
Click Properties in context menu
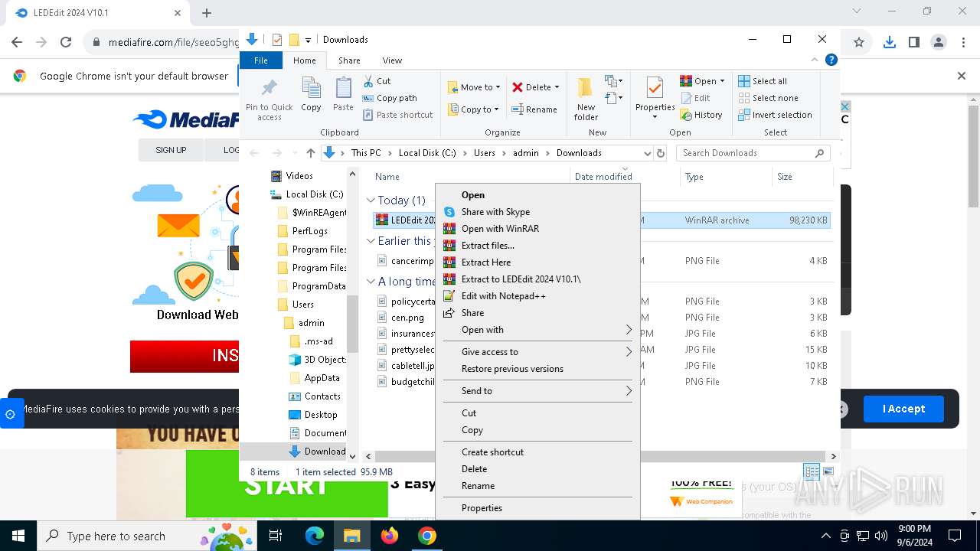537,508
